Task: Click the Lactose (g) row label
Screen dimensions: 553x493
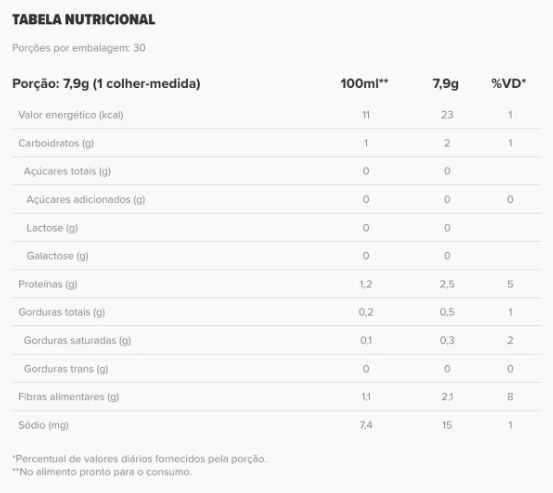Action: coord(52,228)
